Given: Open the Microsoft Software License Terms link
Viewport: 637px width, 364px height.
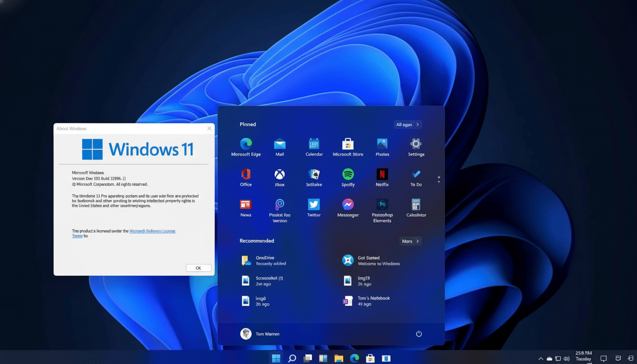Looking at the screenshot, I should click(x=152, y=231).
